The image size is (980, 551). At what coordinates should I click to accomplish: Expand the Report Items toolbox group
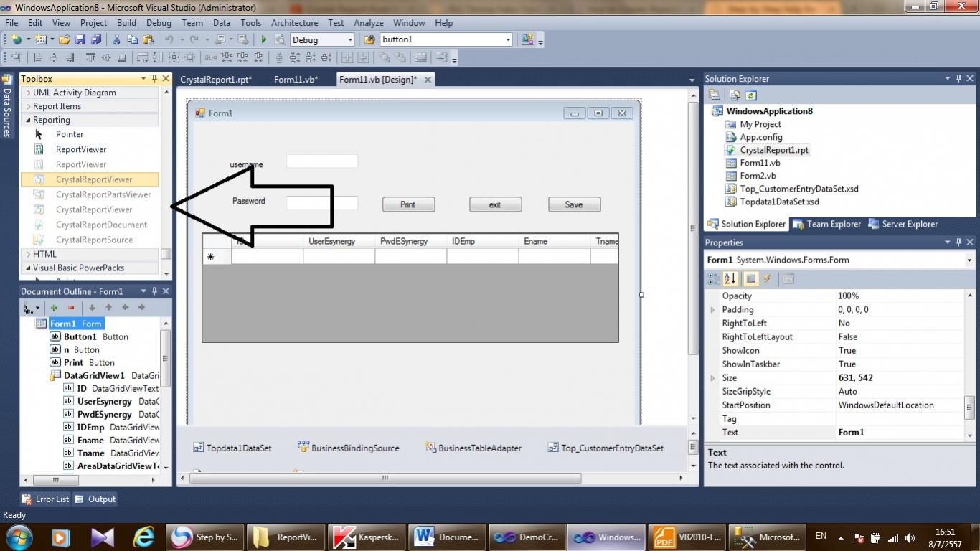click(29, 106)
